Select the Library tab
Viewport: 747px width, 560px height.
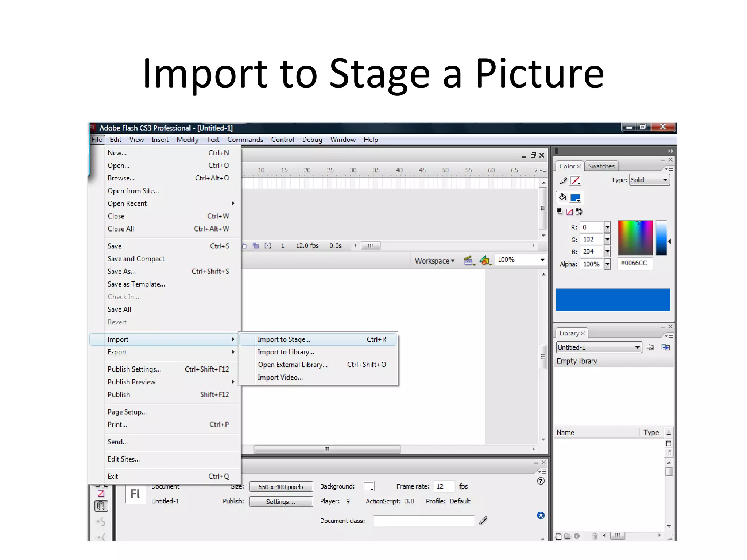coord(572,333)
